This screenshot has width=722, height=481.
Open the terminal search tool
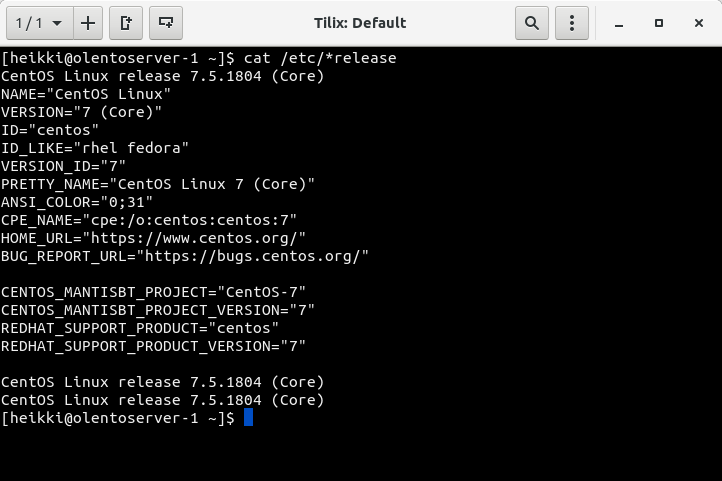[x=532, y=22]
